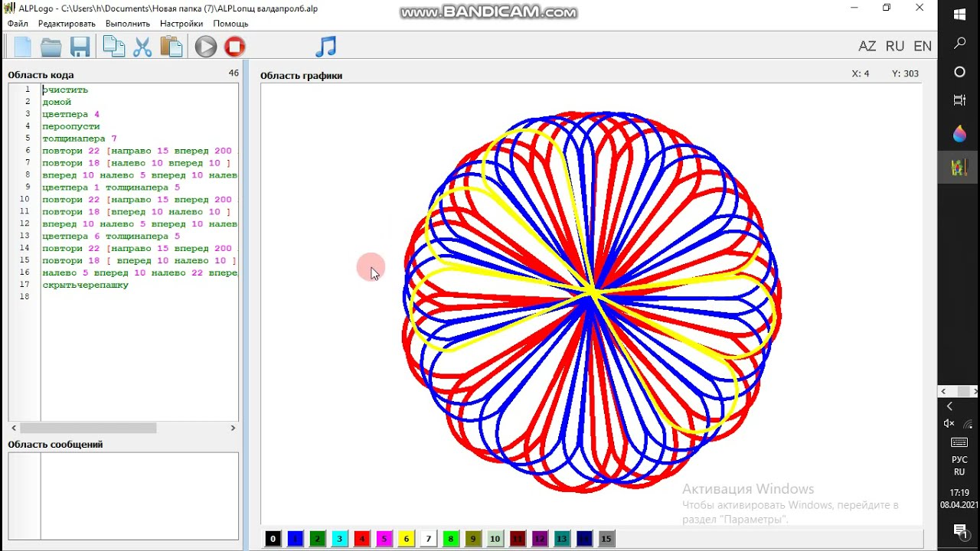Click the Cut scissors icon

pos(142,47)
